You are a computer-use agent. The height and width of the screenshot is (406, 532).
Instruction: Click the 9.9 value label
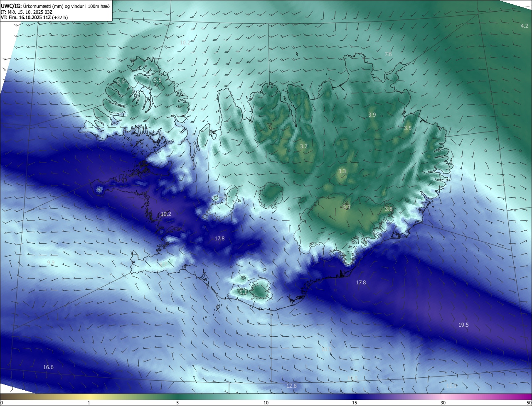pos(51,263)
